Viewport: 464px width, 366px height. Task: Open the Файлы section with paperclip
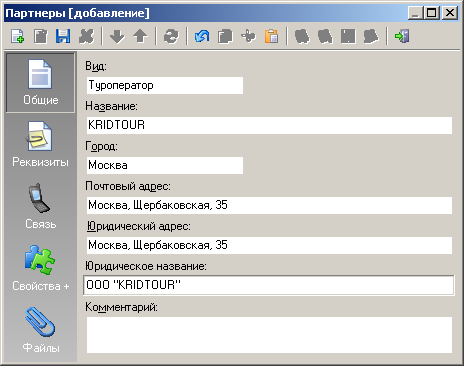coord(40,330)
